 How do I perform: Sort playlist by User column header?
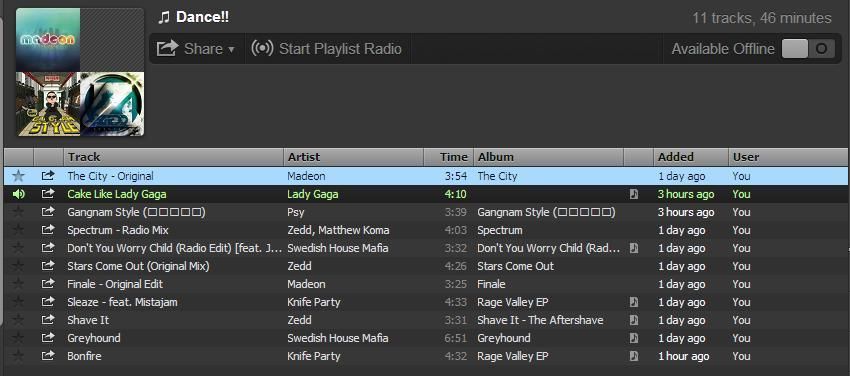(x=789, y=157)
